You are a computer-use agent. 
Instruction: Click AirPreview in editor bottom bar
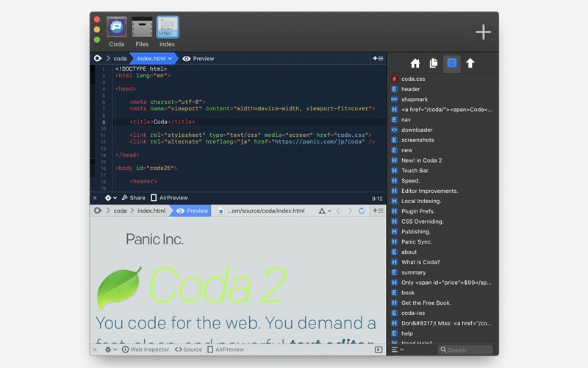point(169,198)
